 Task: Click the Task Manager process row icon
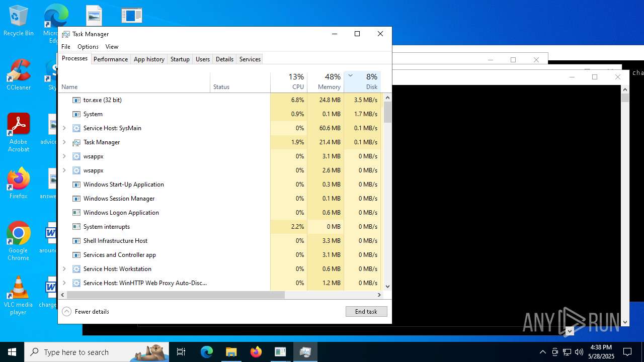[x=76, y=142]
